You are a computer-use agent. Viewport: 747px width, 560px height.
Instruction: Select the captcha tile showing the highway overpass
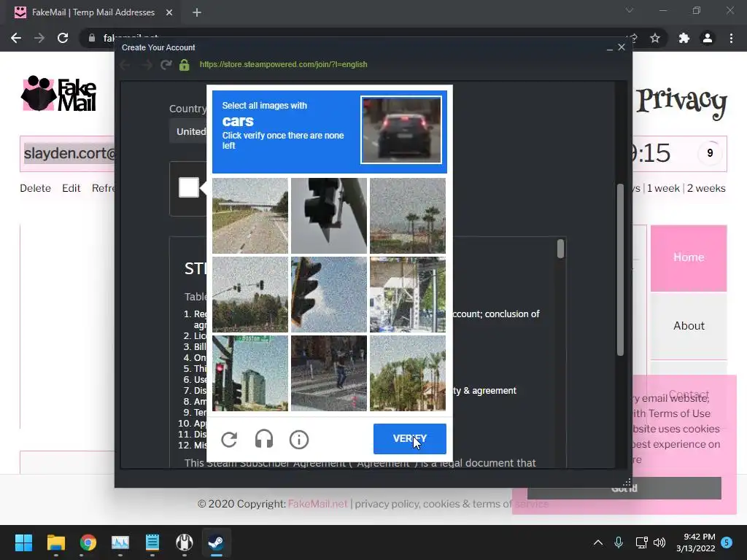point(250,216)
